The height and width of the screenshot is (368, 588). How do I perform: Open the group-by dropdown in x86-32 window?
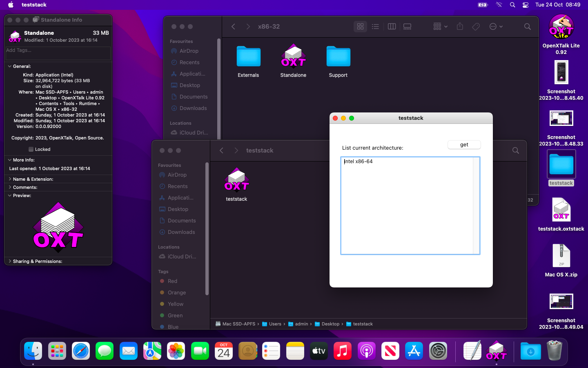440,27
